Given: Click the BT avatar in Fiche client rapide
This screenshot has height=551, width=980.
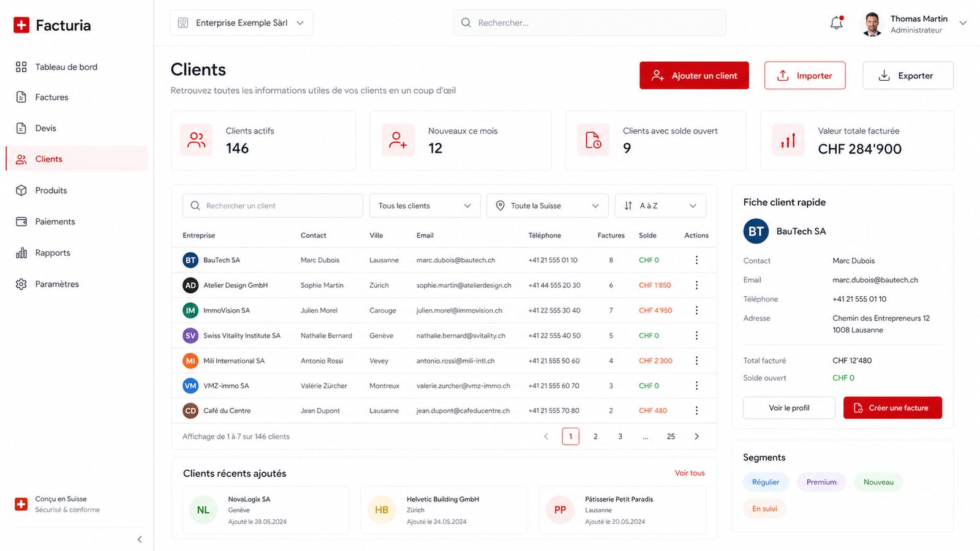Looking at the screenshot, I should click(x=756, y=231).
